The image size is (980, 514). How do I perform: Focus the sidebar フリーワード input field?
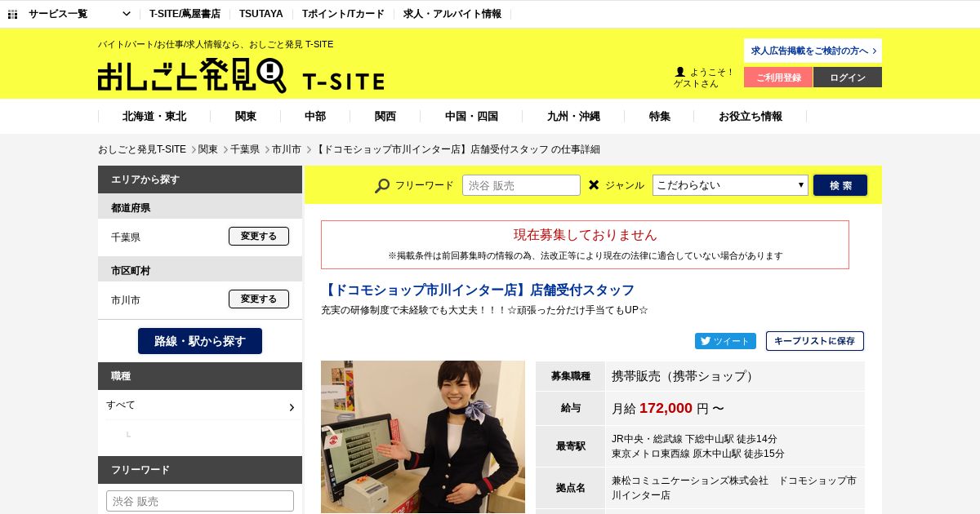point(200,501)
